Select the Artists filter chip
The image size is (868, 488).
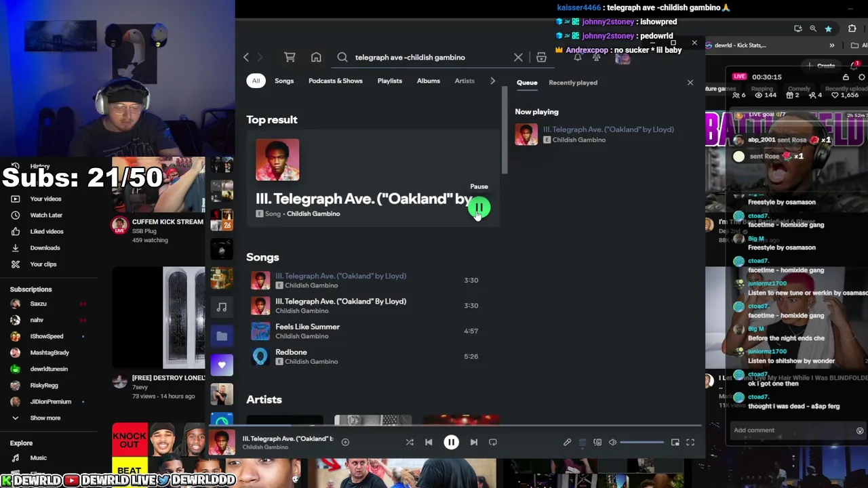[465, 81]
